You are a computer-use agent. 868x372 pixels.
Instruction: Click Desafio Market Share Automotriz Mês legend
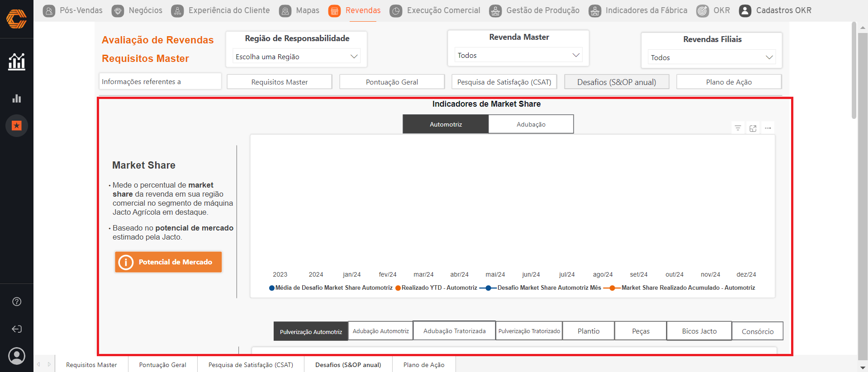[x=540, y=287]
